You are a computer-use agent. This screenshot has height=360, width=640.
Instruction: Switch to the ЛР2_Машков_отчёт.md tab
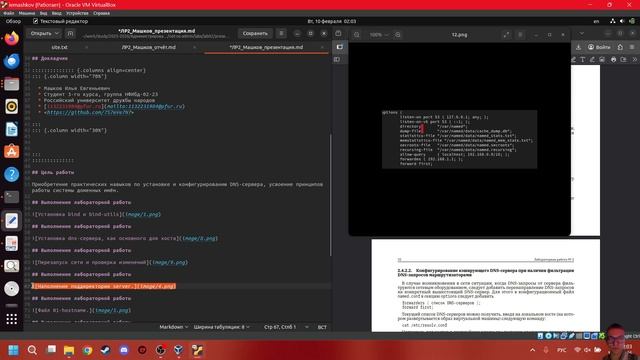tap(148, 47)
